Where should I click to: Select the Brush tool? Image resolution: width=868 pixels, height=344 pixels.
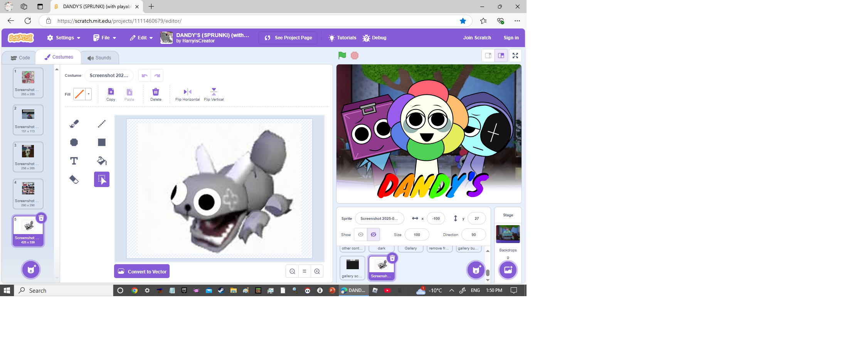point(74,124)
